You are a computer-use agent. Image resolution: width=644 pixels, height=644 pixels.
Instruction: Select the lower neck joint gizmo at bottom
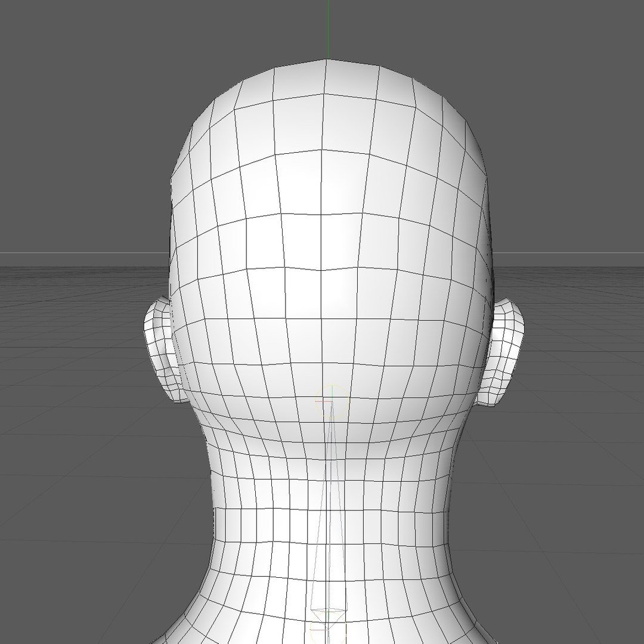pos(328,628)
